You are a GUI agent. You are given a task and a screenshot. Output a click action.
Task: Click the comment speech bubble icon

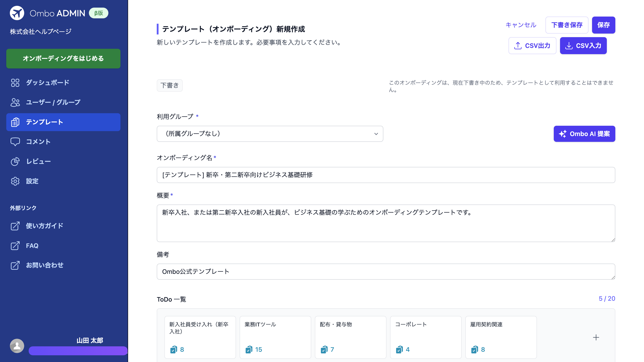point(15,142)
